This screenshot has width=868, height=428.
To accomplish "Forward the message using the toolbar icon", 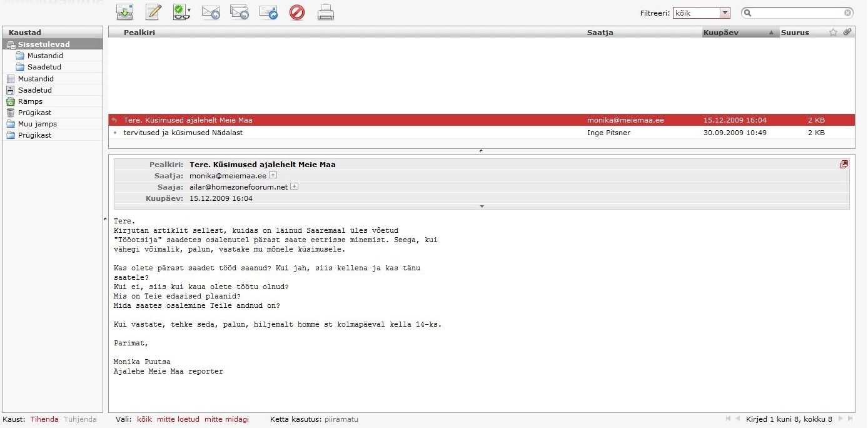I will point(268,12).
